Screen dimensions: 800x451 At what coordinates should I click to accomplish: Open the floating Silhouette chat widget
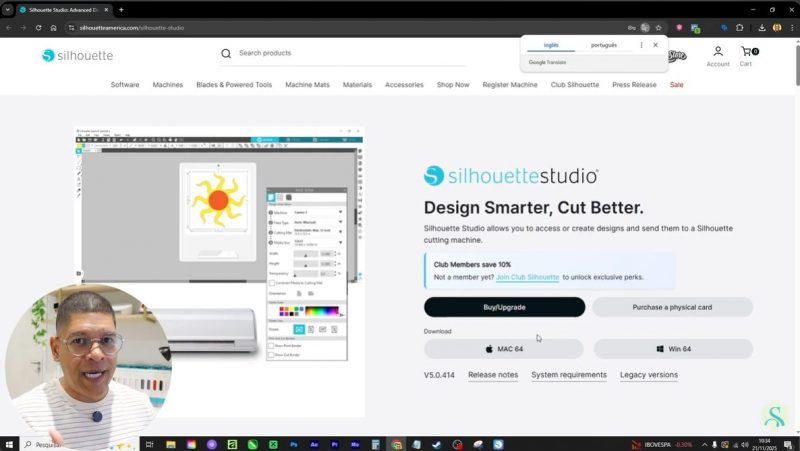point(774,415)
